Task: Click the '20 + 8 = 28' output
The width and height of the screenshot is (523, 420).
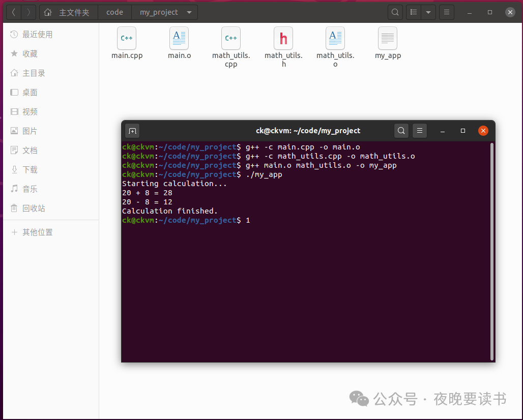Action: coord(147,193)
